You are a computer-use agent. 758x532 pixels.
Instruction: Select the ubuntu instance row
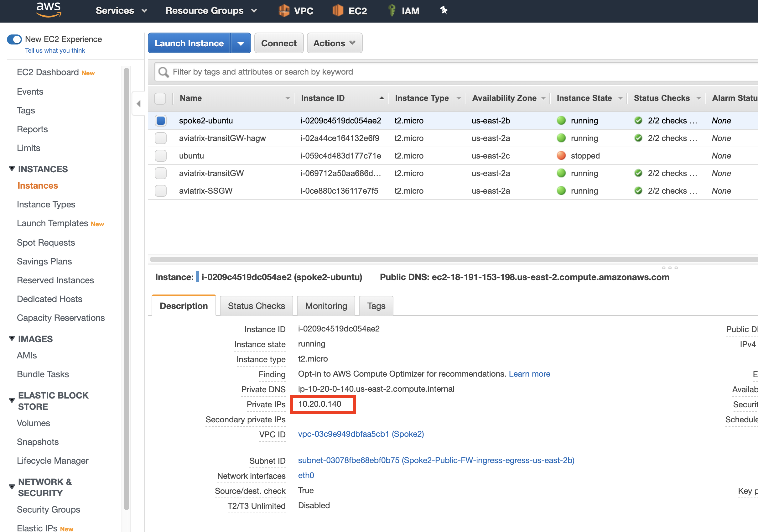pos(453,155)
